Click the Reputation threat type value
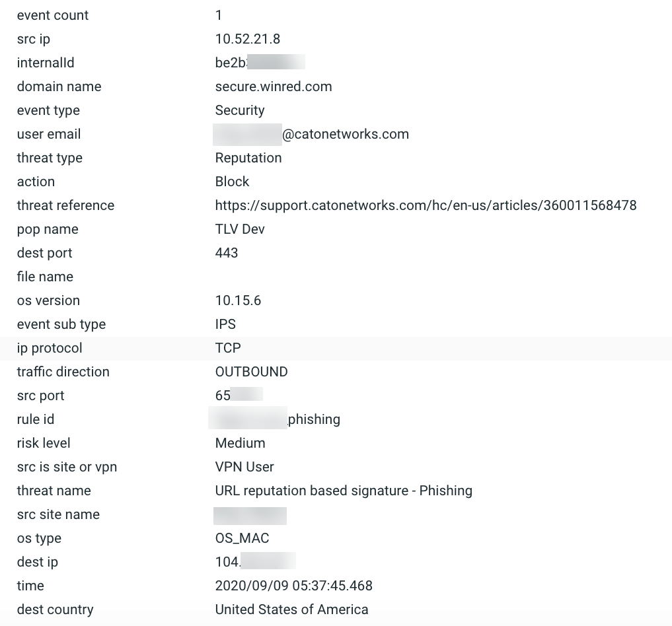 (x=248, y=158)
